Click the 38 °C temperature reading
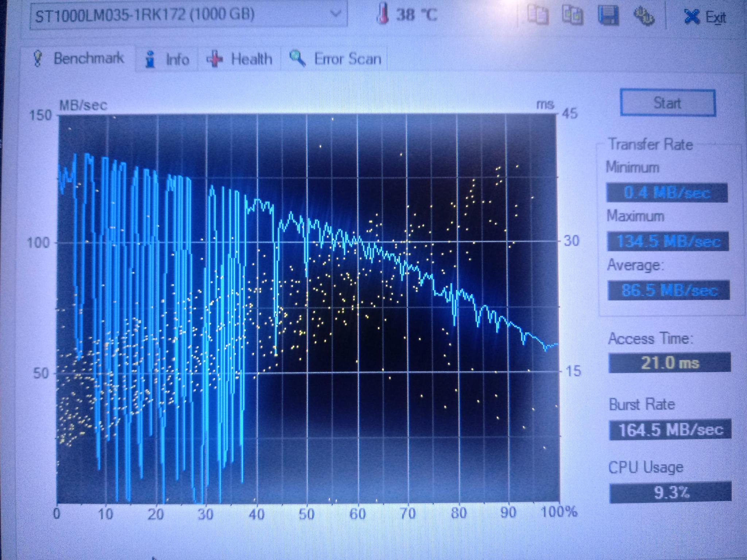 point(416,15)
